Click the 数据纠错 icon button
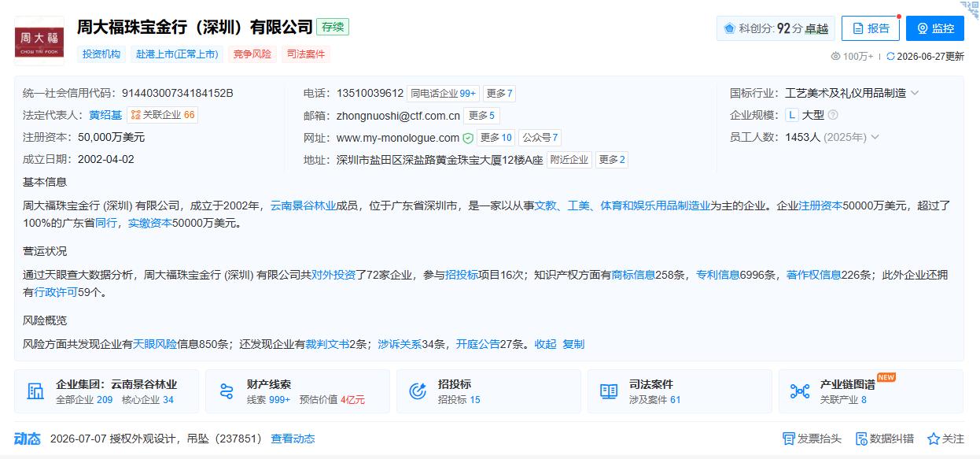980x459 pixels. [x=884, y=439]
